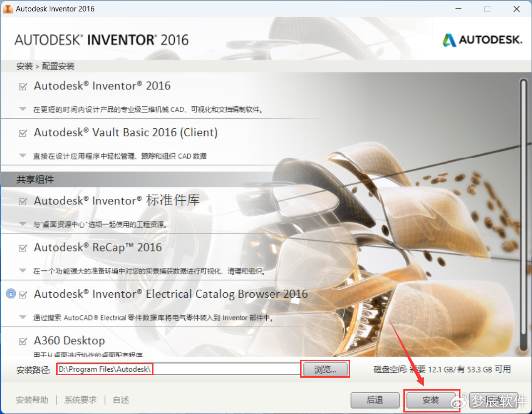Click the A360 Desktop title
Image resolution: width=532 pixels, height=414 pixels.
pyautogui.click(x=70, y=340)
